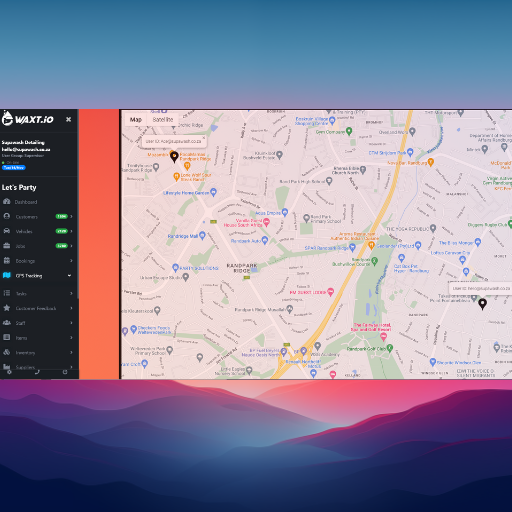Click the Lone Wolf Spur restaurant pin
Viewport: 512px width, 512px height.
coord(176,176)
